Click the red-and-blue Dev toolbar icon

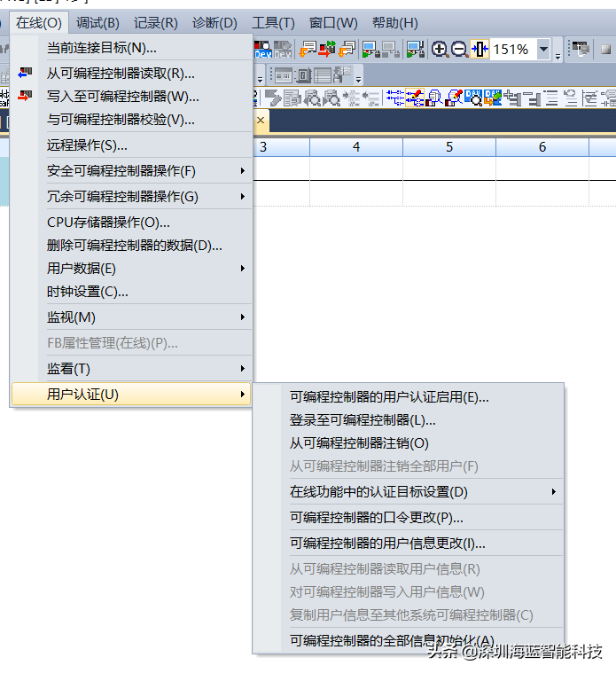coord(263,50)
